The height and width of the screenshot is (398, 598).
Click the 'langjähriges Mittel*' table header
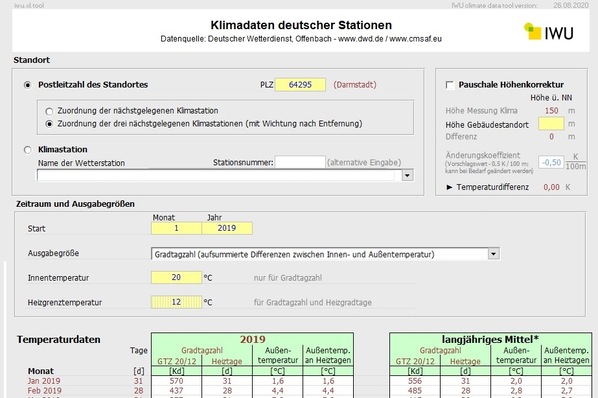tap(490, 339)
